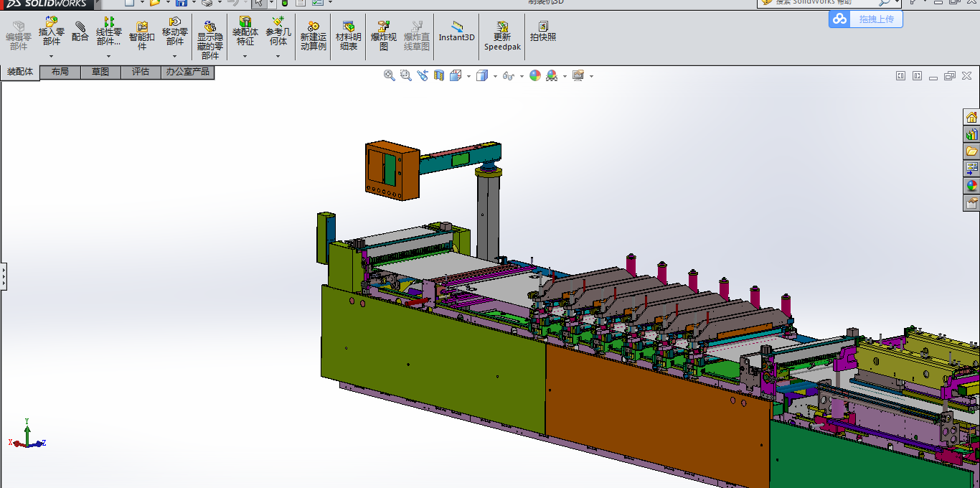Toggle Instant3D mode
This screenshot has width=980, height=488.
[x=456, y=27]
